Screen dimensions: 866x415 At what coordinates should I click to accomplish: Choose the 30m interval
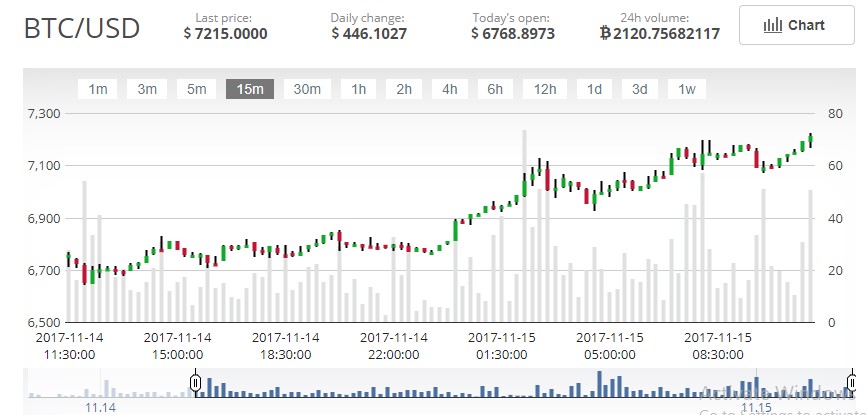click(307, 89)
